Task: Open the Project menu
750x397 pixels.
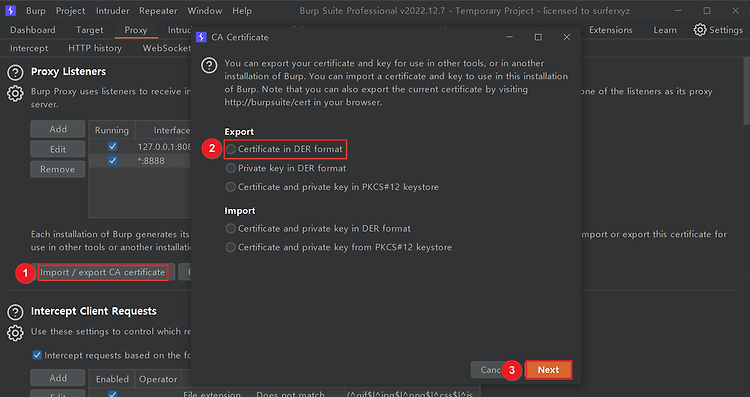Action: click(70, 11)
